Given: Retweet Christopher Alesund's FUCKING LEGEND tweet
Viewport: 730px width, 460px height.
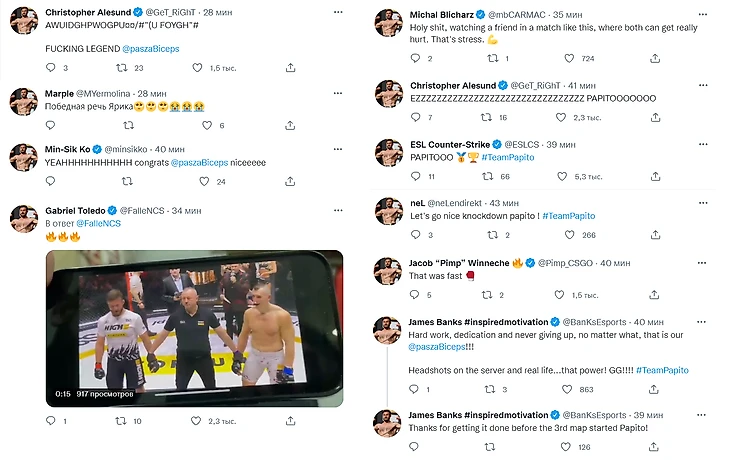Looking at the screenshot, I should coord(122,68).
